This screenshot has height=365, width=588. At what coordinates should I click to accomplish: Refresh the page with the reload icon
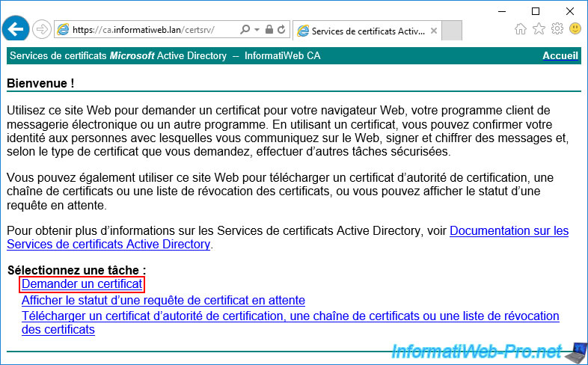(281, 29)
